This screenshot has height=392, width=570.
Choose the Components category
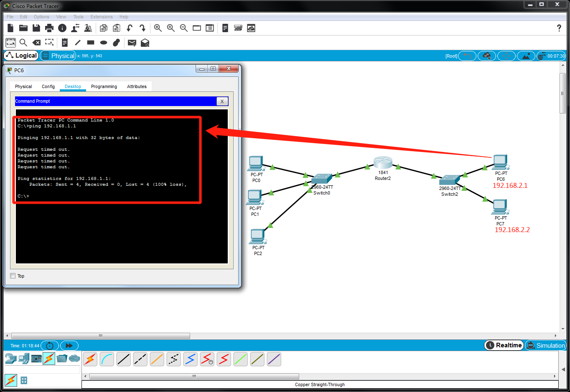click(36, 358)
